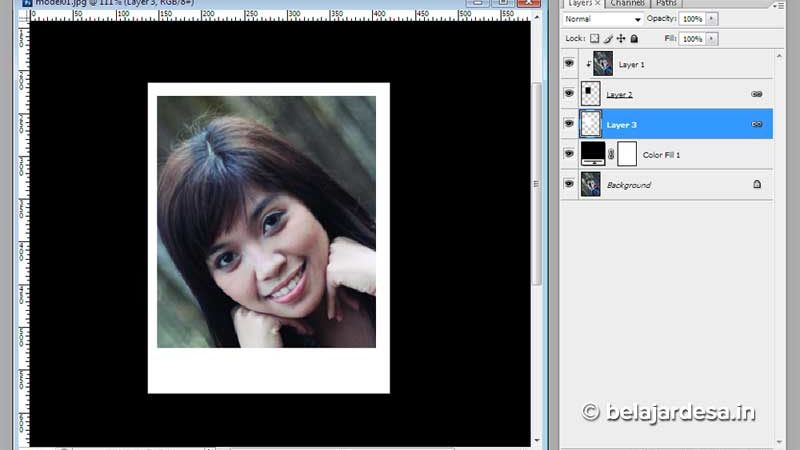Select Layer 2 thumbnail

pyautogui.click(x=591, y=94)
